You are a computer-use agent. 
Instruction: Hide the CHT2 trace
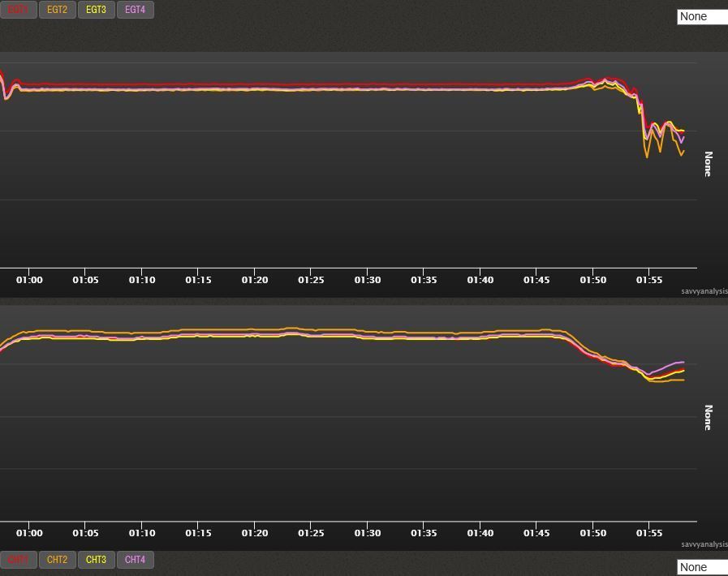pos(57,560)
